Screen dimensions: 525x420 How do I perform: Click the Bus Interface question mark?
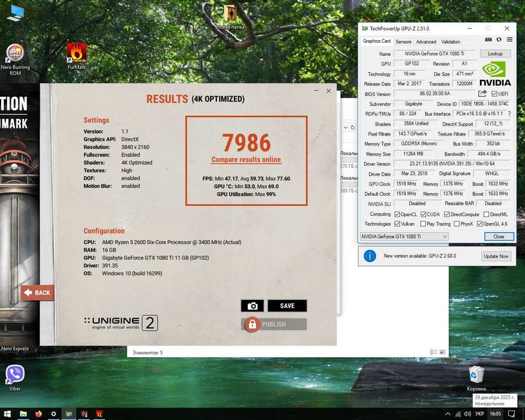click(x=509, y=113)
